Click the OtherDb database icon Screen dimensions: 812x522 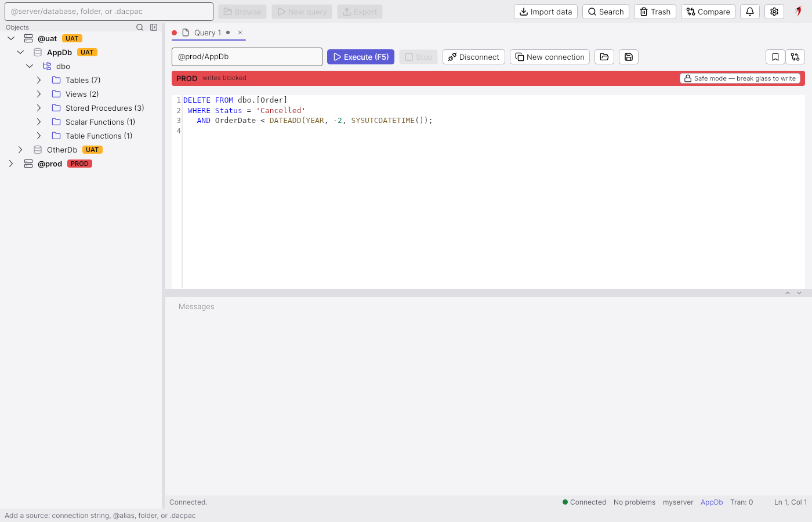tap(38, 150)
